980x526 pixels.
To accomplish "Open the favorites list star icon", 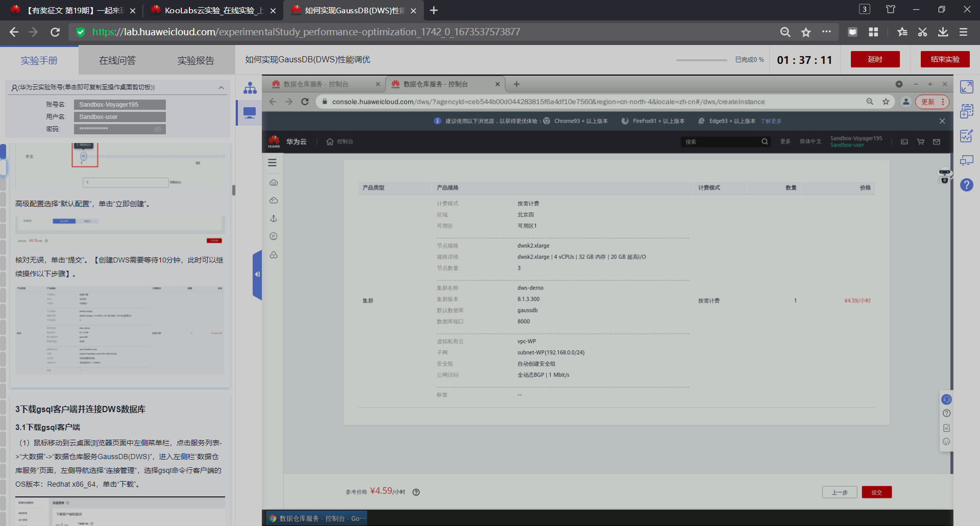I will pos(902,32).
